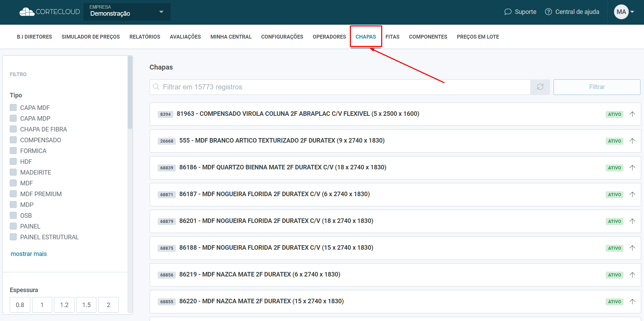Viewport: 644px width, 321px height.
Task: Click arrow icon on row 86188 MDF NOGUEIRA FLORIDA
Action: click(x=633, y=248)
